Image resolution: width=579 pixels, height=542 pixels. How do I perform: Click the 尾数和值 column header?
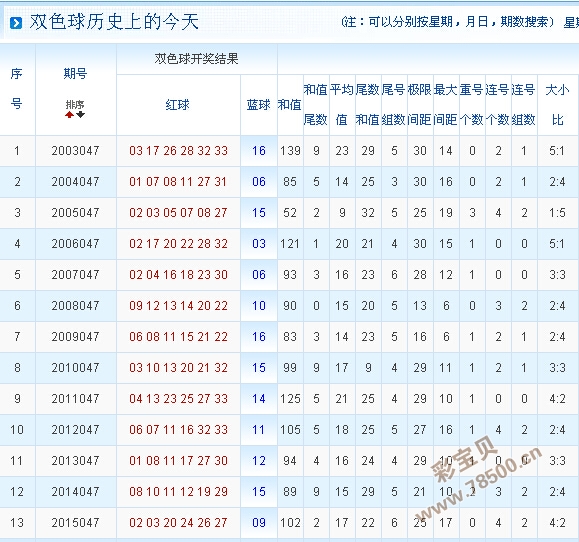click(367, 104)
